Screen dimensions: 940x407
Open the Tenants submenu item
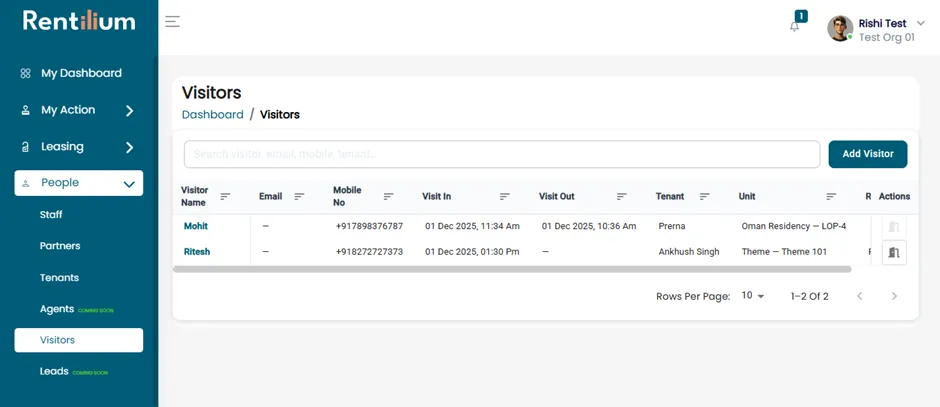click(59, 278)
